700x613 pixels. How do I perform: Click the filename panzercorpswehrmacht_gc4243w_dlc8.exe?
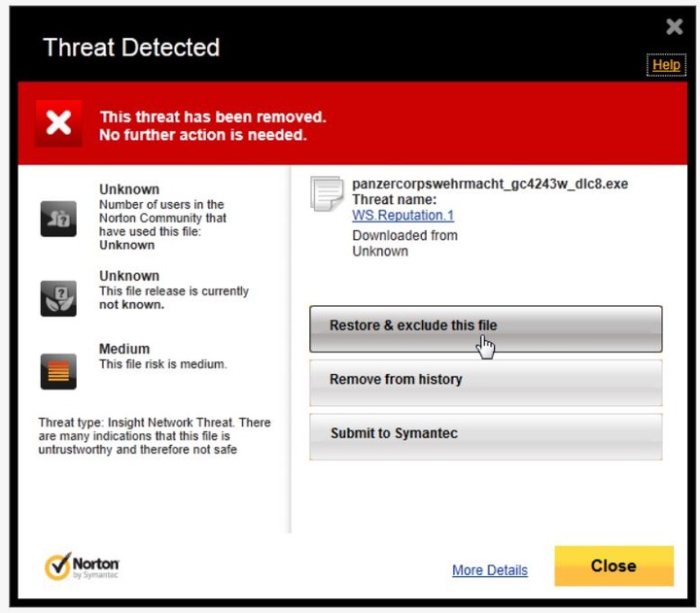coord(490,185)
